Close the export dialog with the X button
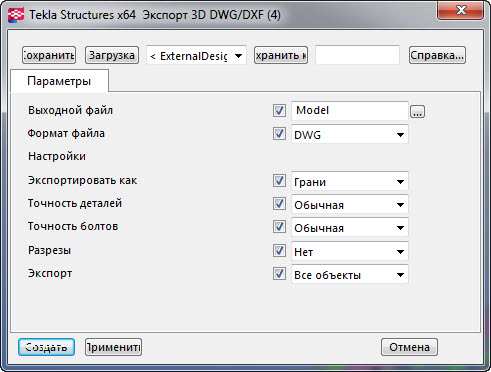Viewport: 491px width, 372px height. pyautogui.click(x=461, y=11)
